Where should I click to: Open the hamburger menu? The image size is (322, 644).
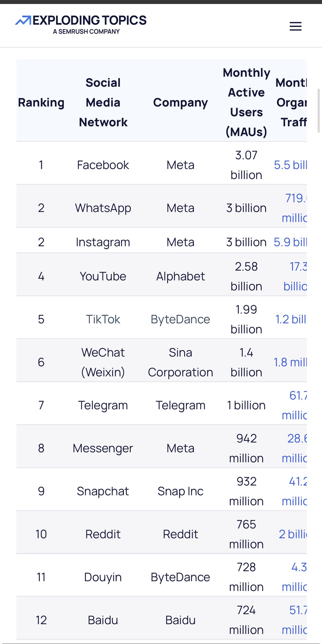pos(295,26)
